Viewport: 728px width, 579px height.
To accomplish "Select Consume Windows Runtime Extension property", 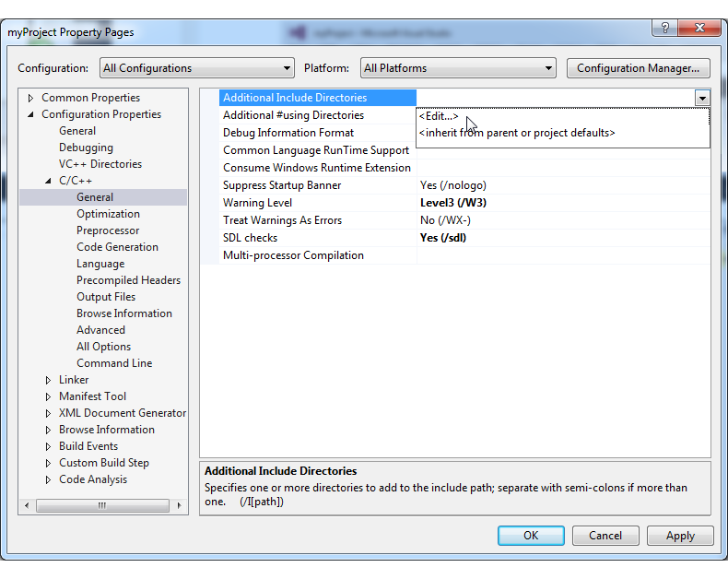I will tap(318, 168).
